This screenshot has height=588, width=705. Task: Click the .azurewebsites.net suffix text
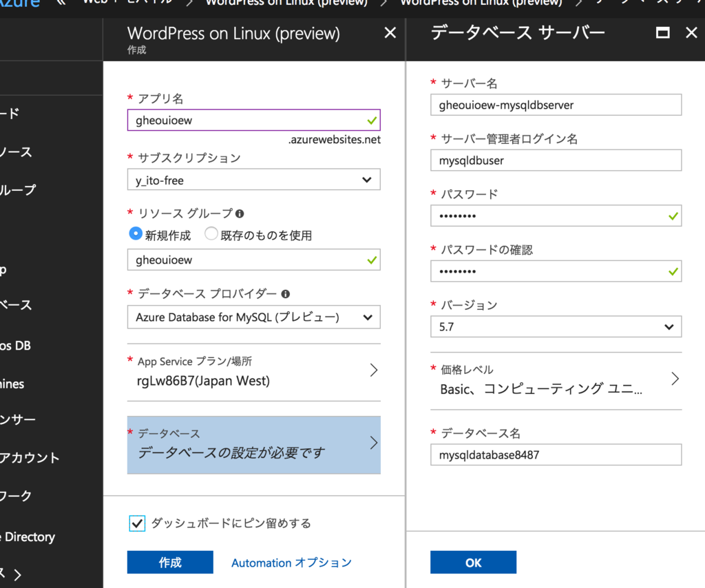click(335, 140)
